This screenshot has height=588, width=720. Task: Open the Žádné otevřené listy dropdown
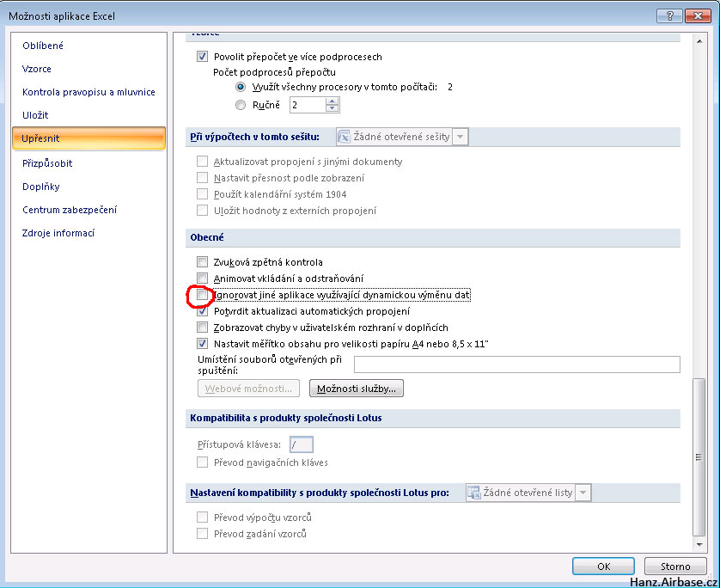coord(583,493)
